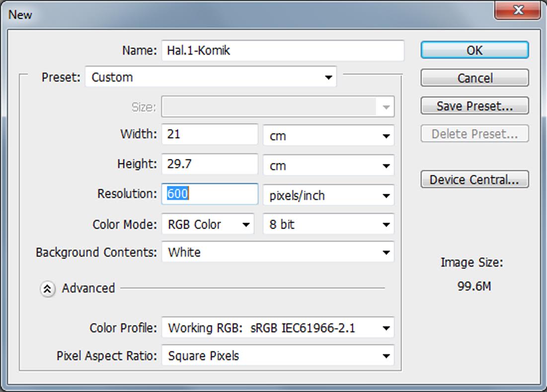The width and height of the screenshot is (547, 392).
Task: Open Device Central
Action: [474, 180]
